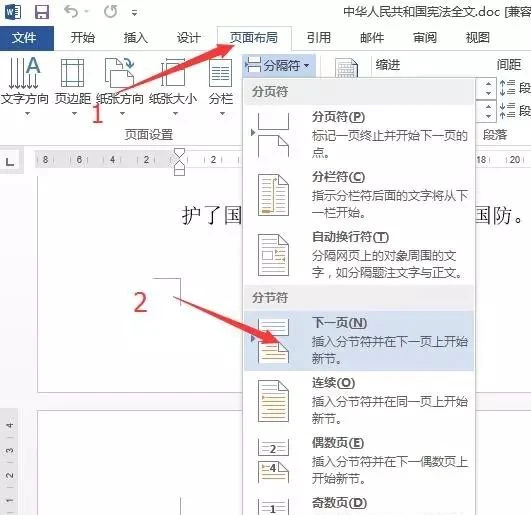Viewport: 531px width, 515px height.
Task: Click the spacing after paragraph icon
Action: click(x=508, y=110)
